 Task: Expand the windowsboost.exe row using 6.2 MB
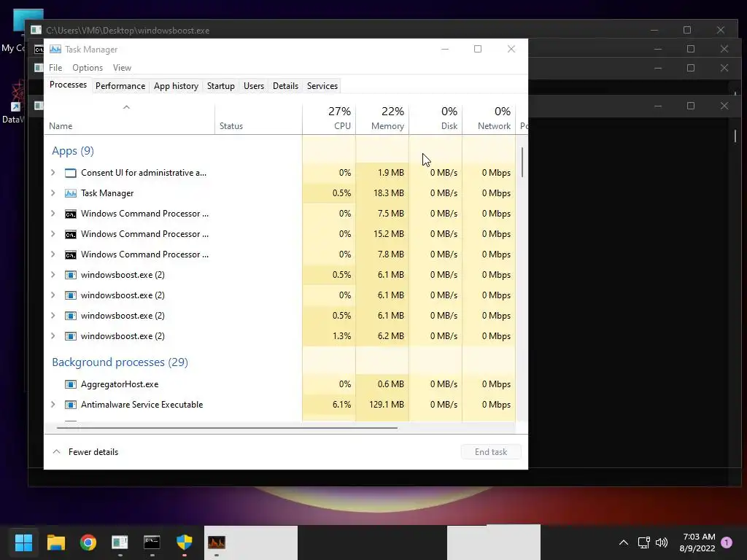pyautogui.click(x=53, y=335)
